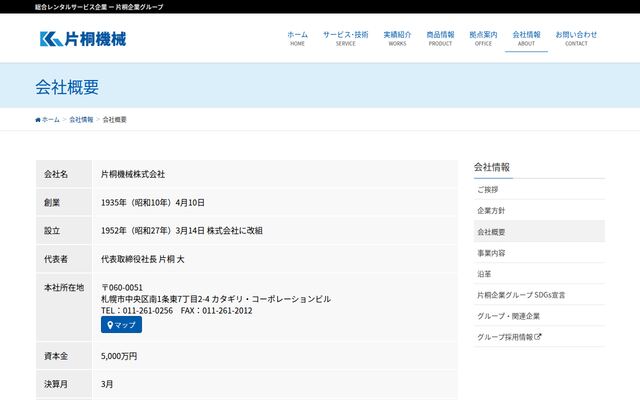Click the postal code 〒060-0051

(122, 287)
